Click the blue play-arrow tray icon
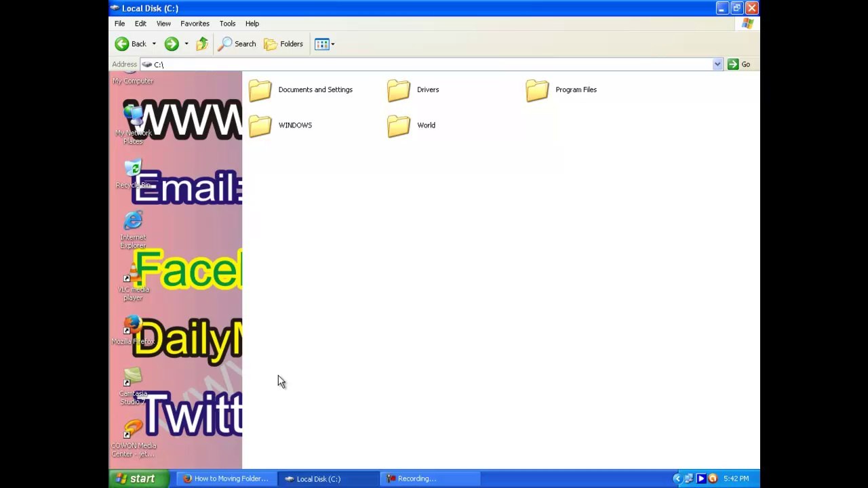Viewport: 868px width, 488px height. pyautogui.click(x=701, y=479)
